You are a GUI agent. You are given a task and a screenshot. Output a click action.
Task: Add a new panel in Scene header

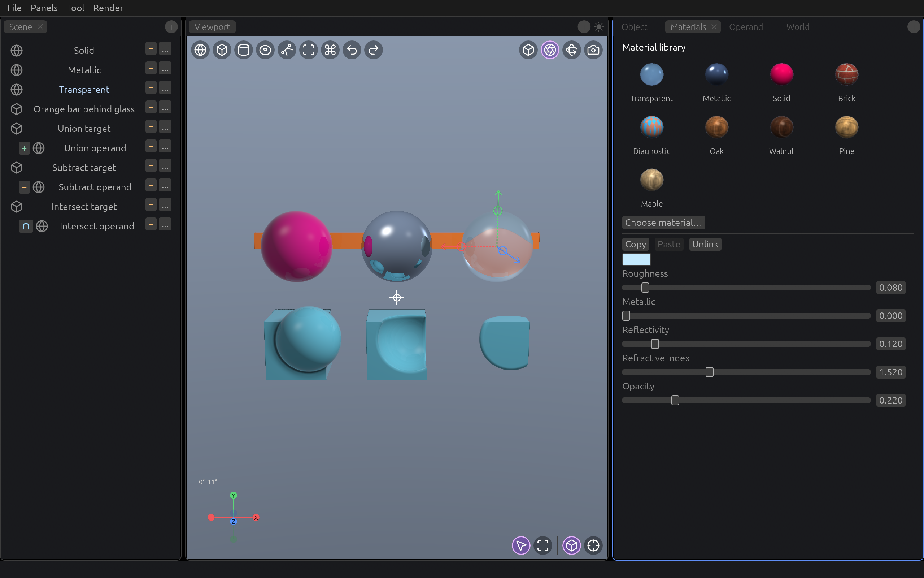pyautogui.click(x=171, y=27)
